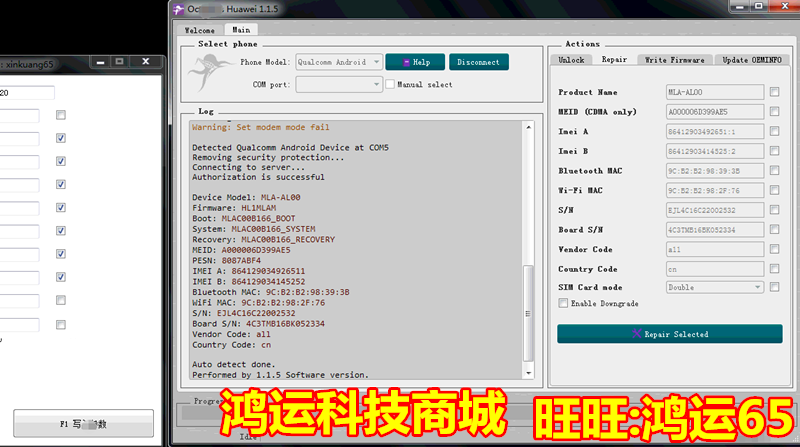Image resolution: width=800 pixels, height=447 pixels.
Task: Maximize the xinkuang65 window
Action: point(119,62)
